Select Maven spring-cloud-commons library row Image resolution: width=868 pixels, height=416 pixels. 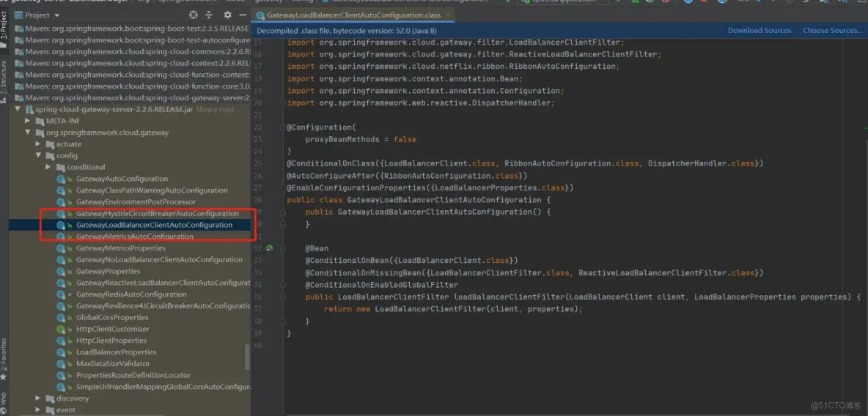click(132, 52)
